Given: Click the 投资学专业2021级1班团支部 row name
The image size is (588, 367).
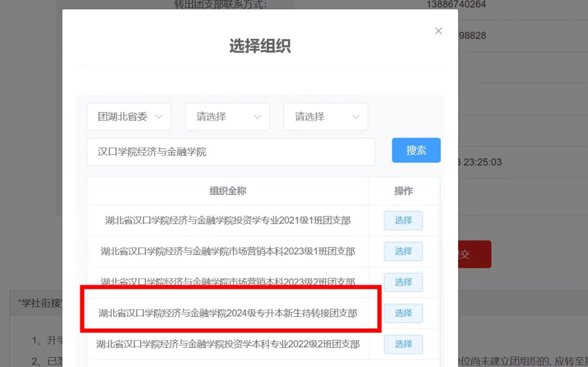Looking at the screenshot, I should click(x=228, y=220).
